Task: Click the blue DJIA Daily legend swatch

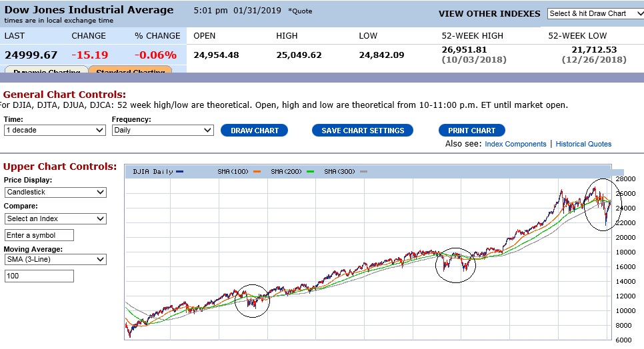Action: tap(180, 172)
